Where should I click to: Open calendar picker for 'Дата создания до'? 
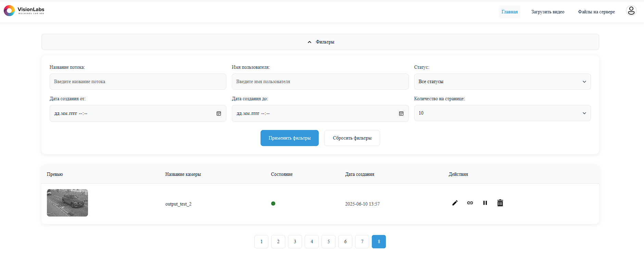401,114
